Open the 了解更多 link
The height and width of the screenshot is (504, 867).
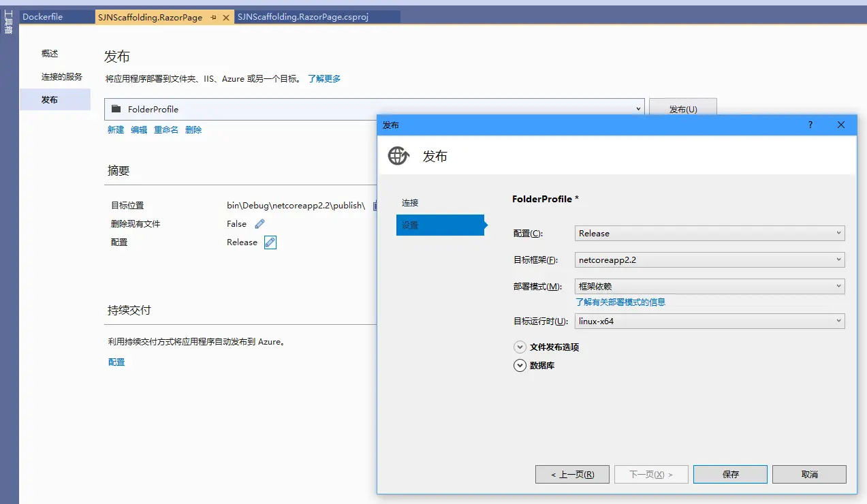tap(324, 79)
